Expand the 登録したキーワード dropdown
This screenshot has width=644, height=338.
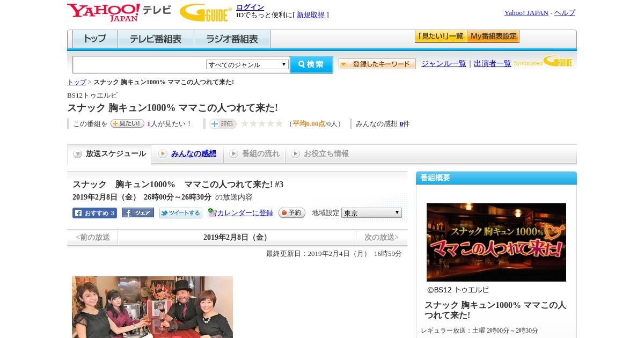pyautogui.click(x=377, y=64)
